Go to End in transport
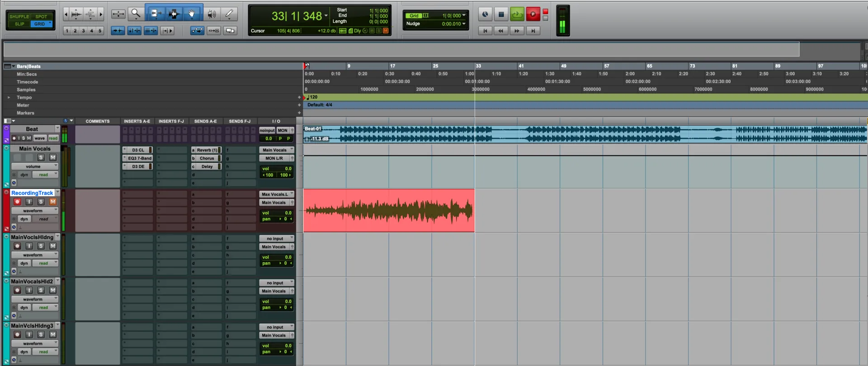Image resolution: width=868 pixels, height=366 pixels. pyautogui.click(x=533, y=31)
